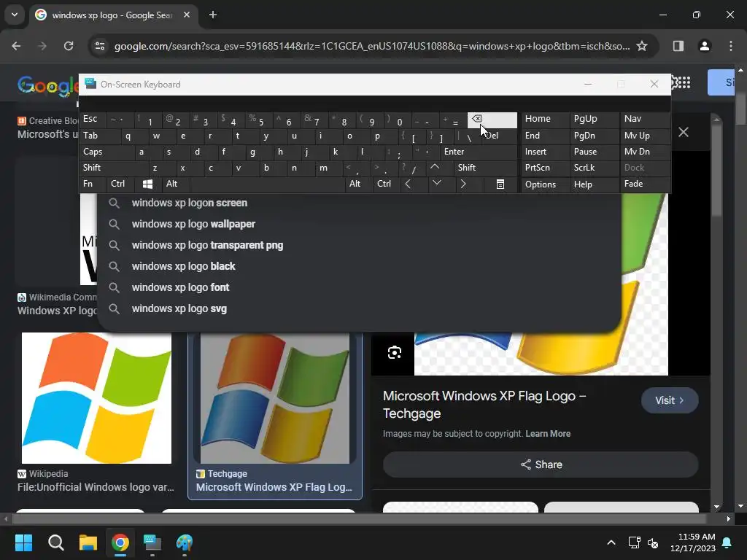Click the Share button

pos(541,464)
